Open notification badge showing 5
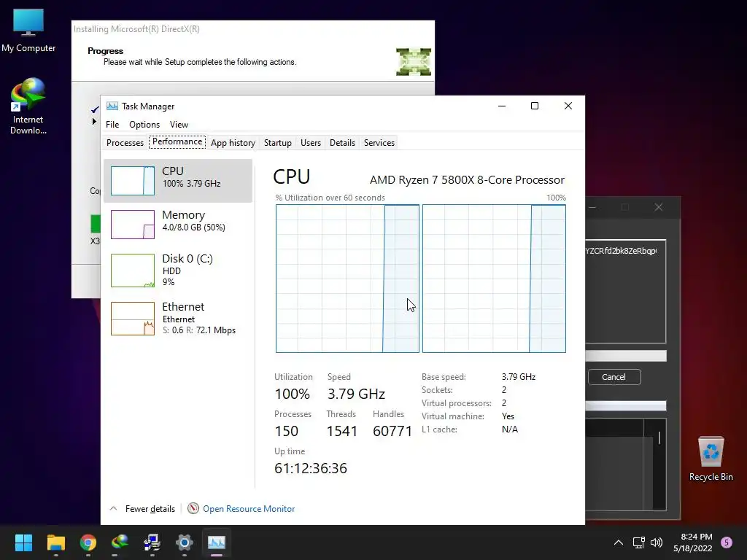Viewport: 747px width, 560px height. 727,542
